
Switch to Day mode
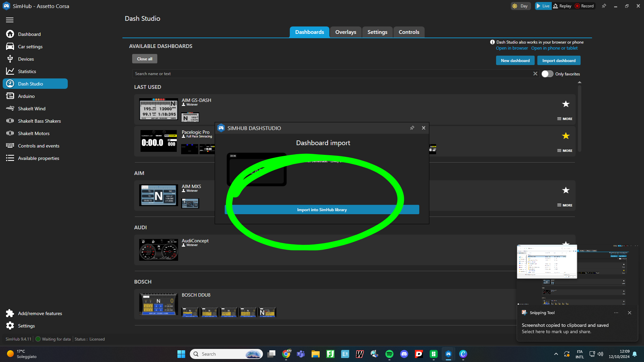(x=520, y=6)
